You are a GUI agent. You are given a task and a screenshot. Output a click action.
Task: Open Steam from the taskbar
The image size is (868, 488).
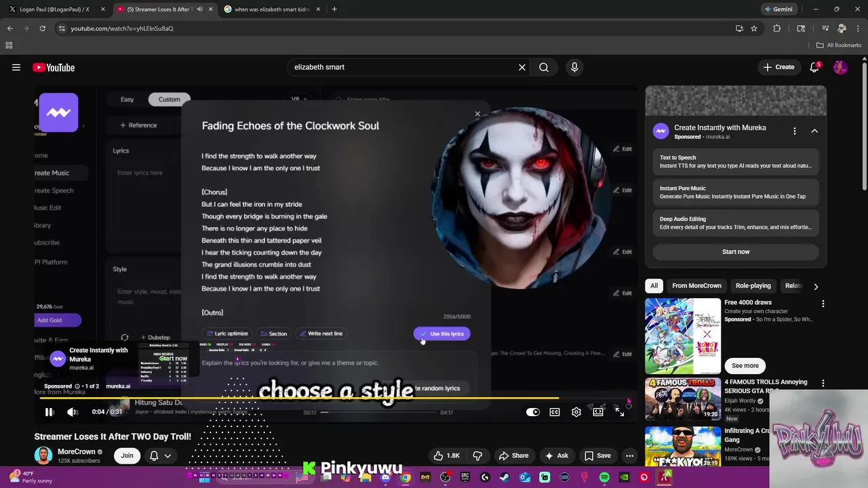(x=505, y=477)
